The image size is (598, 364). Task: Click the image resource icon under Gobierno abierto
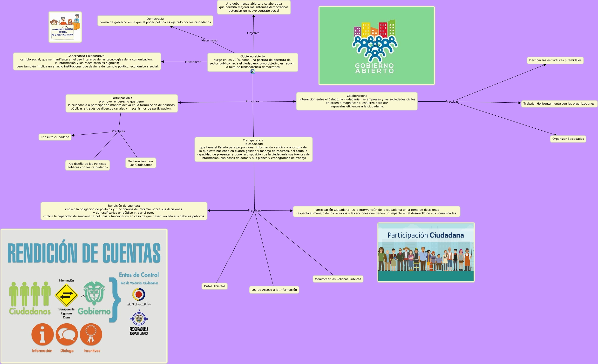[253, 72]
